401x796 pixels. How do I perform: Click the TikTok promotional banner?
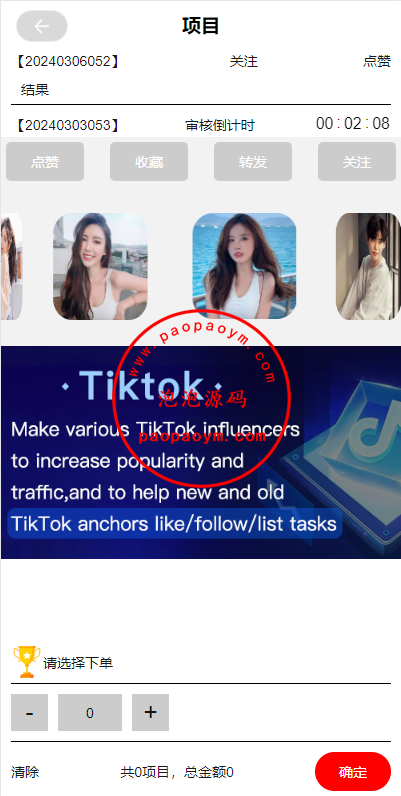(200, 452)
